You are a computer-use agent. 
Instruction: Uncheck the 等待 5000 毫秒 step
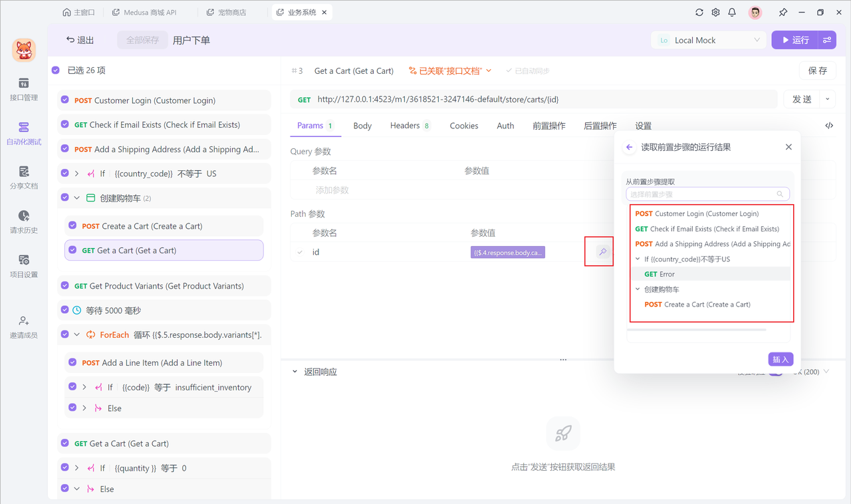[x=64, y=310]
